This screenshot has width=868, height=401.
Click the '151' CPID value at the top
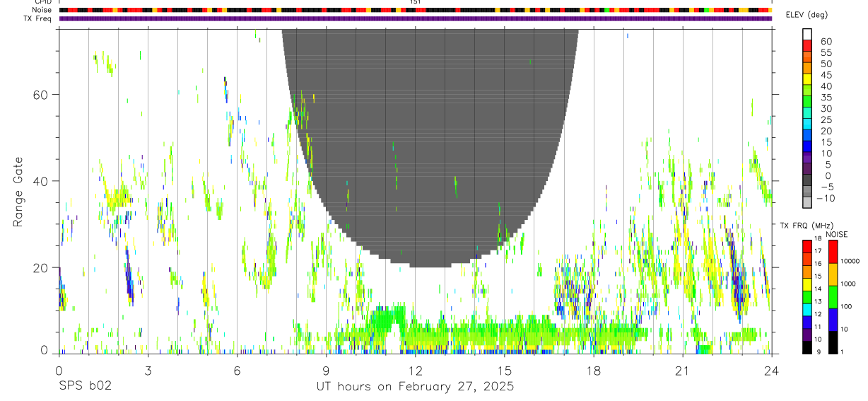click(x=416, y=2)
